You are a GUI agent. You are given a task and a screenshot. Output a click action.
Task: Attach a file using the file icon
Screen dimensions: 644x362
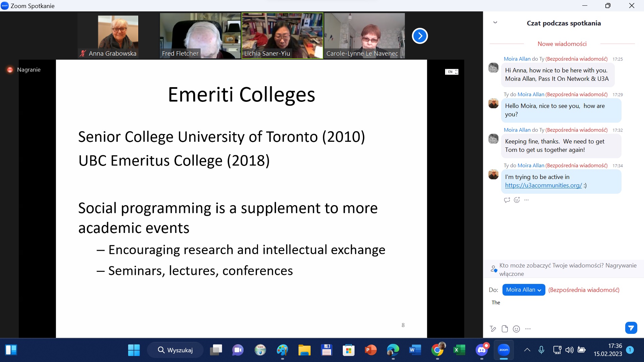[504, 329]
